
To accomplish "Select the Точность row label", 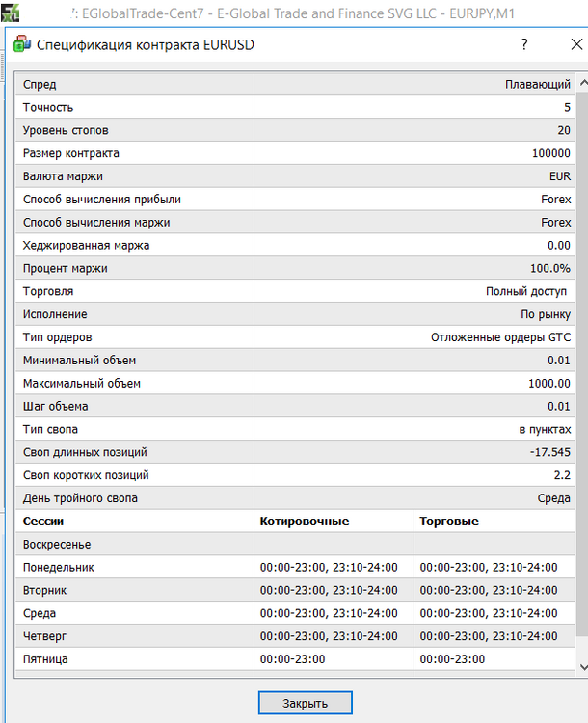I will (48, 107).
